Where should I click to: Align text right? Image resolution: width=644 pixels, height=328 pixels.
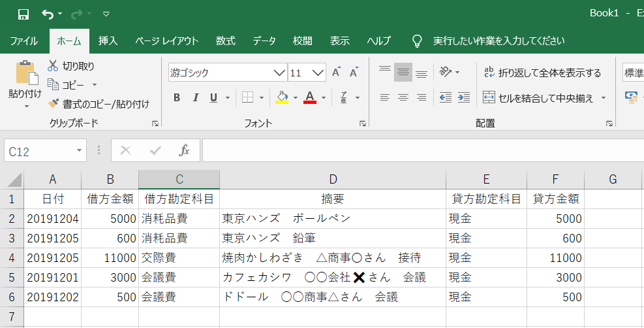(422, 97)
